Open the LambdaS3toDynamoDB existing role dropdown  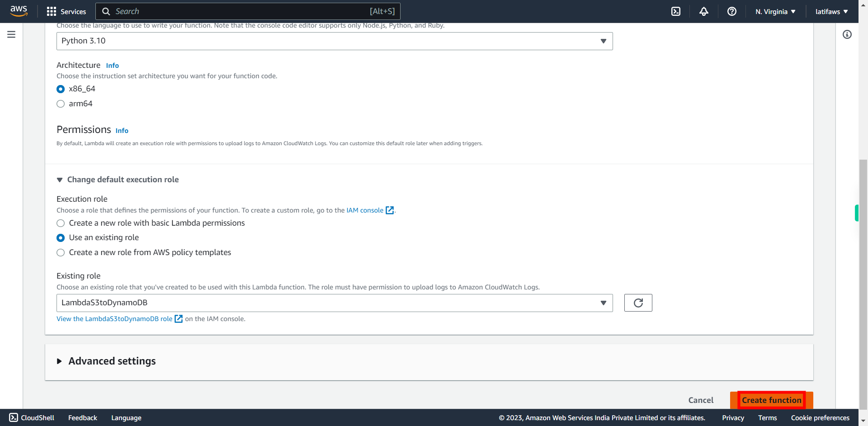coord(335,303)
